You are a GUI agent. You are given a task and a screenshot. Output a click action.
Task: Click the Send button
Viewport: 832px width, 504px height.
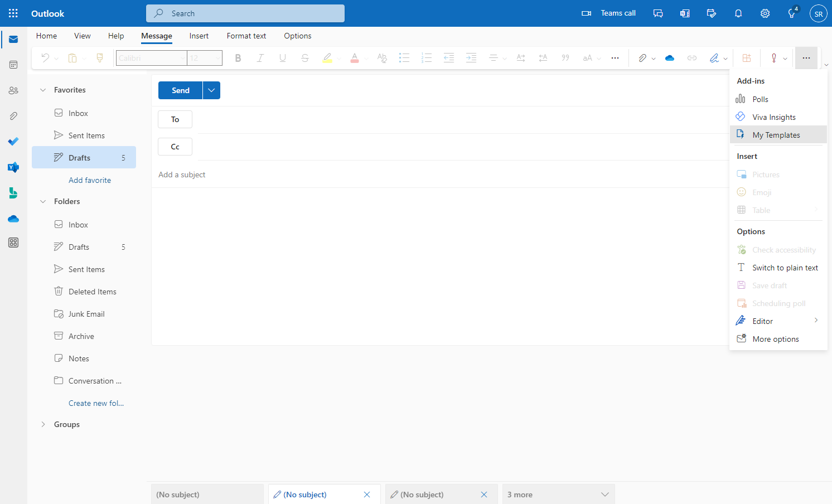(181, 90)
